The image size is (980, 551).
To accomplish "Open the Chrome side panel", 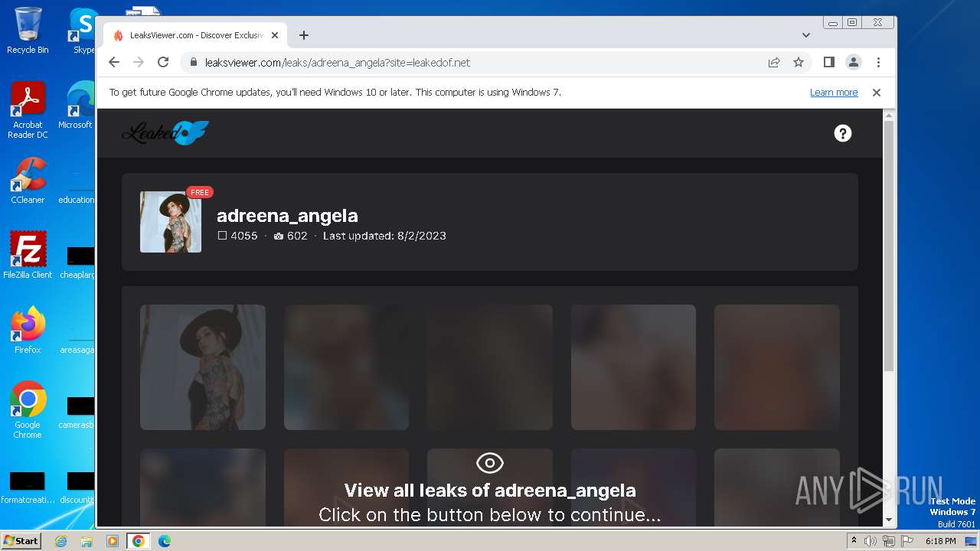I will coord(828,62).
